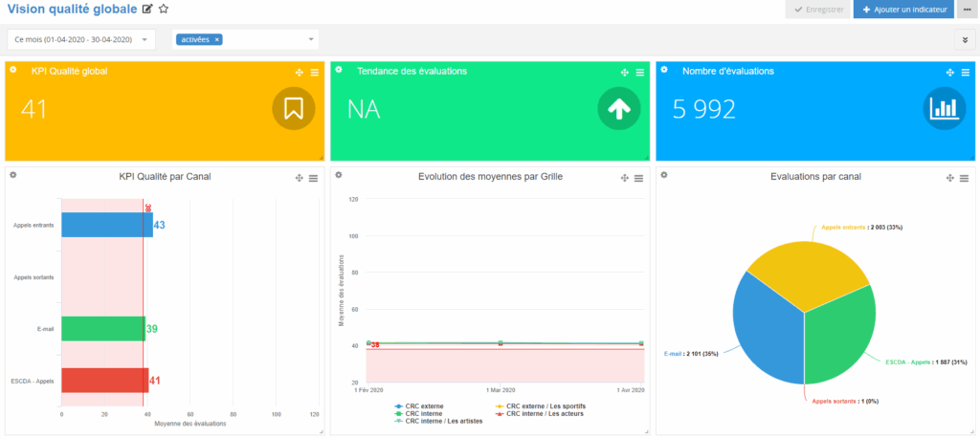
Task: Open settings gear on Evaluations par canal widget
Action: tap(664, 175)
